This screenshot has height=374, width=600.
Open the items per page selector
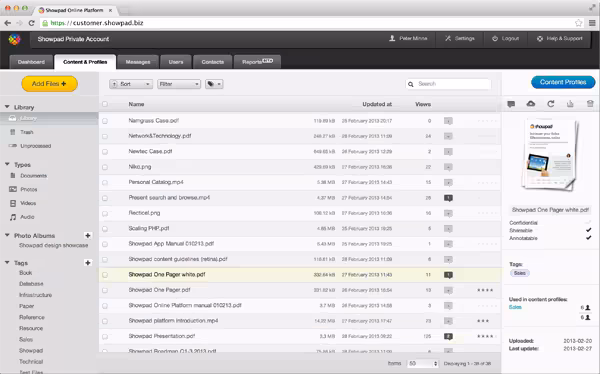422,363
